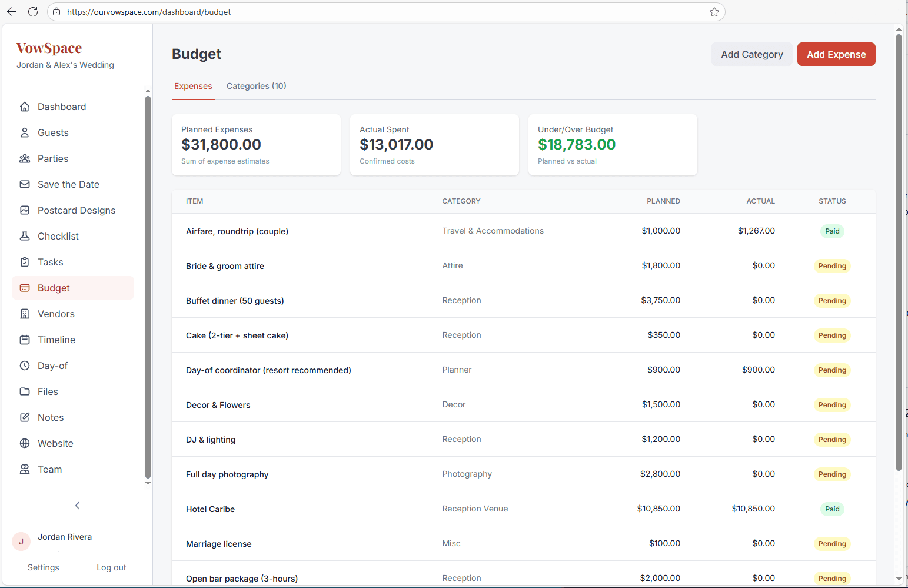The width and height of the screenshot is (908, 588).
Task: Click the Add Category button
Action: click(751, 54)
